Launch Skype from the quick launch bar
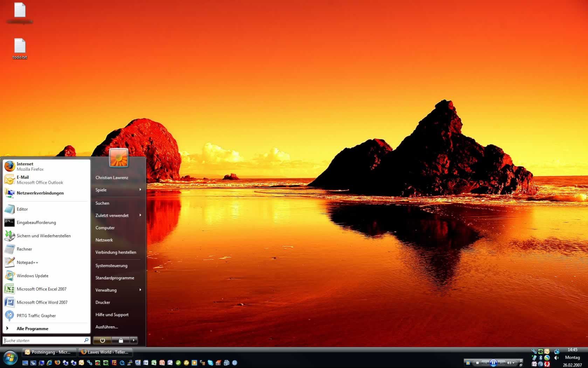The height and width of the screenshot is (368, 588). (210, 363)
